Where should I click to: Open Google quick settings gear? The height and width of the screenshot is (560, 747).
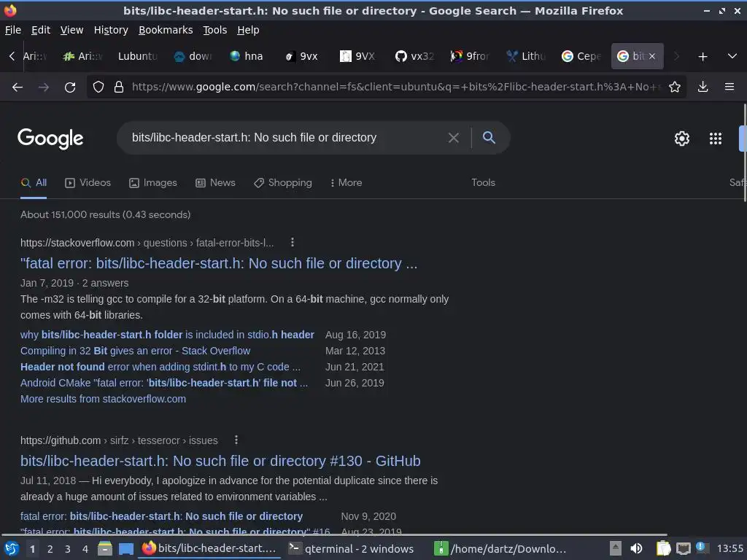tap(682, 139)
